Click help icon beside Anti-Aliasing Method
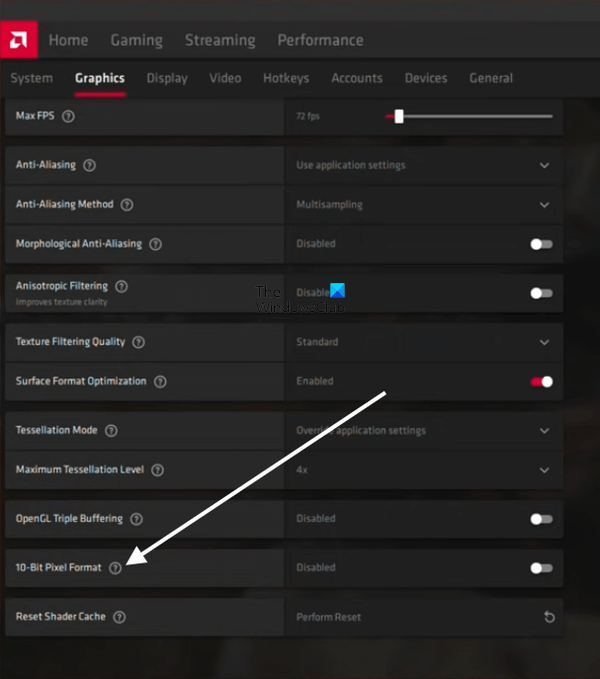The image size is (600, 679). tap(126, 204)
